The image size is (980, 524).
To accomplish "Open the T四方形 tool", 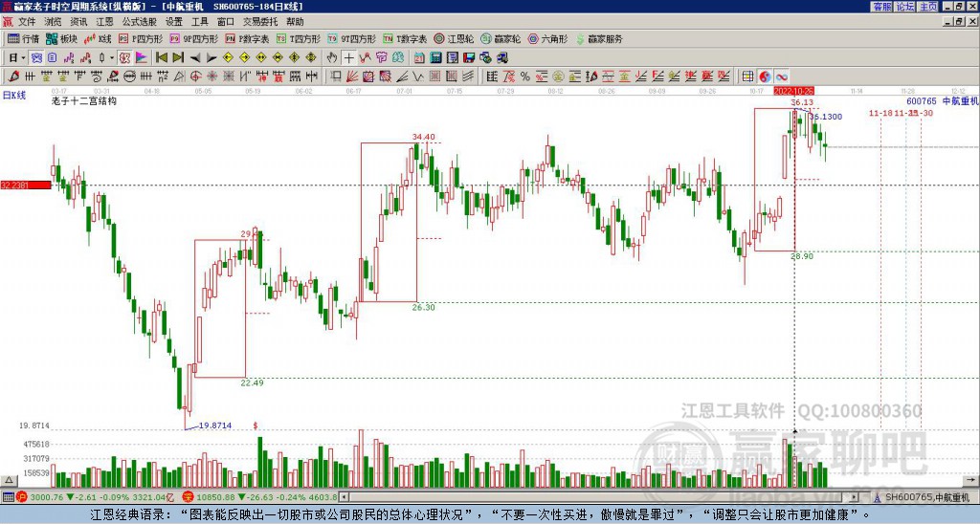I will pyautogui.click(x=299, y=38).
